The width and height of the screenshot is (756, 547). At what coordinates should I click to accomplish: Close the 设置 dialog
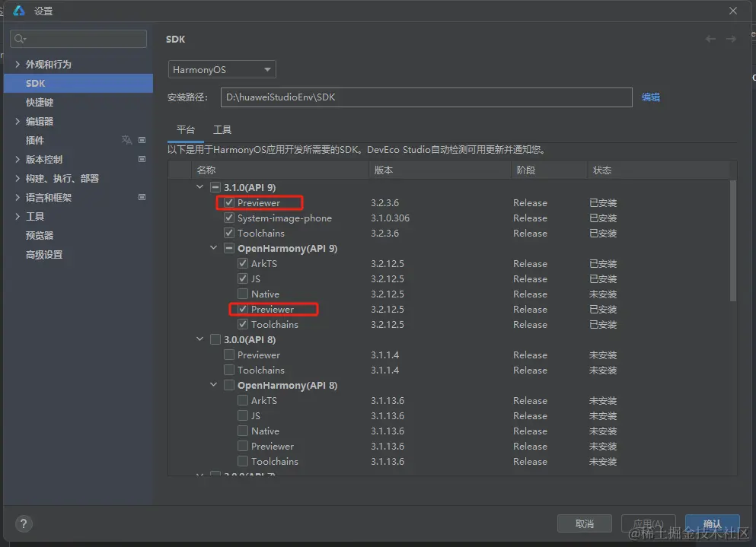(x=733, y=11)
